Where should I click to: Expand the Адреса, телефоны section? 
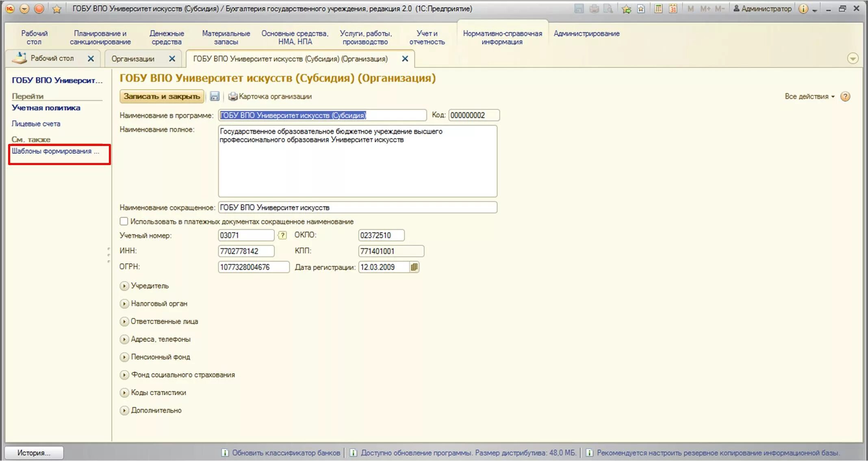tap(124, 339)
